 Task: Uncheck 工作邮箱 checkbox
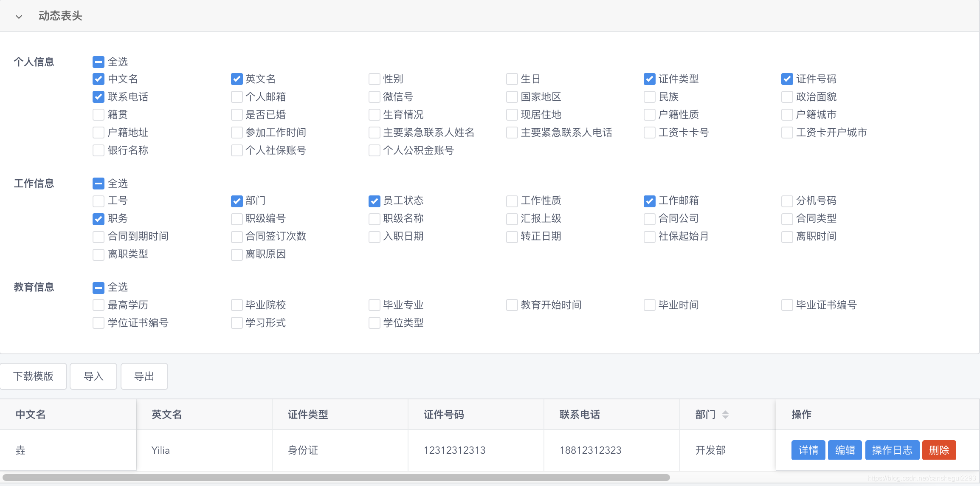[649, 201]
